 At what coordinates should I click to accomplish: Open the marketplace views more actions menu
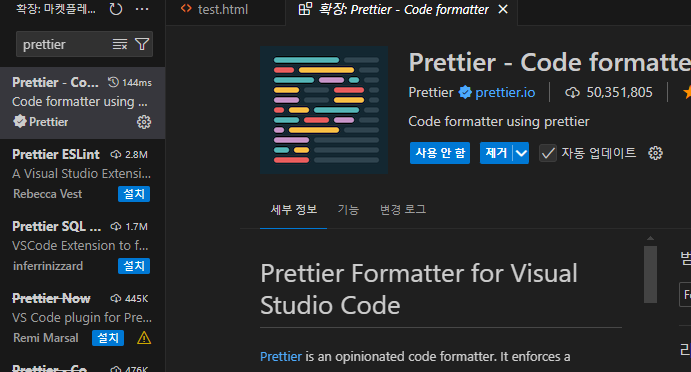(x=142, y=9)
